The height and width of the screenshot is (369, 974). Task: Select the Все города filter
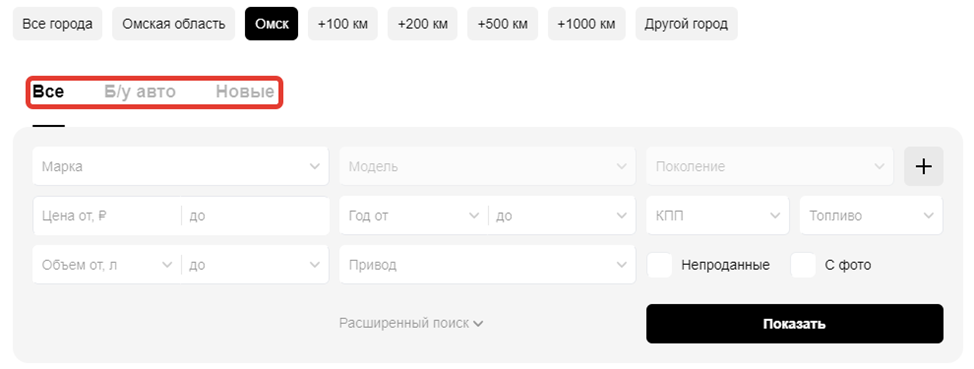[57, 24]
